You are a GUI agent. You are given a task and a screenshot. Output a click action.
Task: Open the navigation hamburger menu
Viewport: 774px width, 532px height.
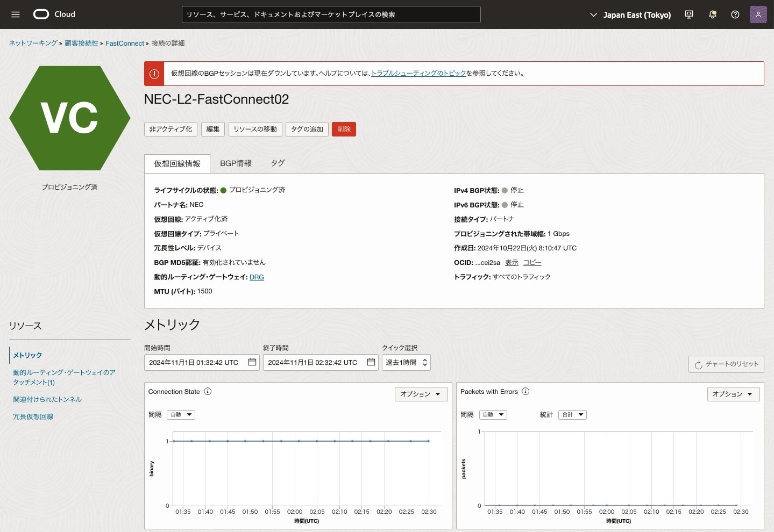(x=15, y=15)
